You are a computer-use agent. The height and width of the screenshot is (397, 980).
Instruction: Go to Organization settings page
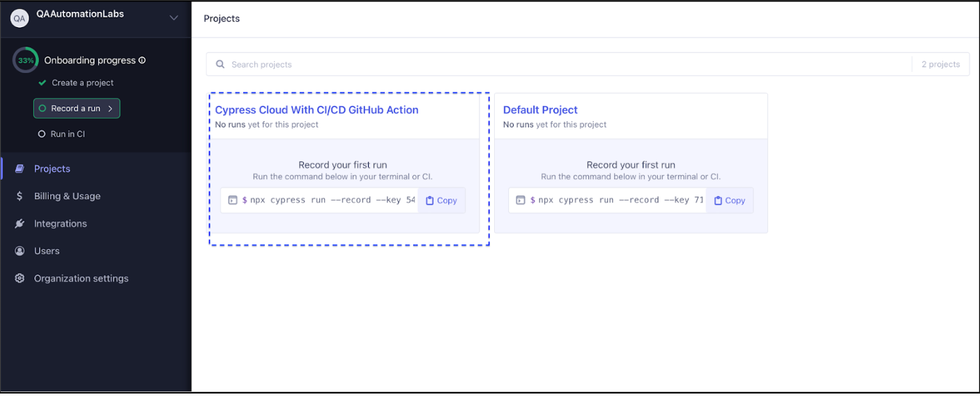click(x=81, y=279)
